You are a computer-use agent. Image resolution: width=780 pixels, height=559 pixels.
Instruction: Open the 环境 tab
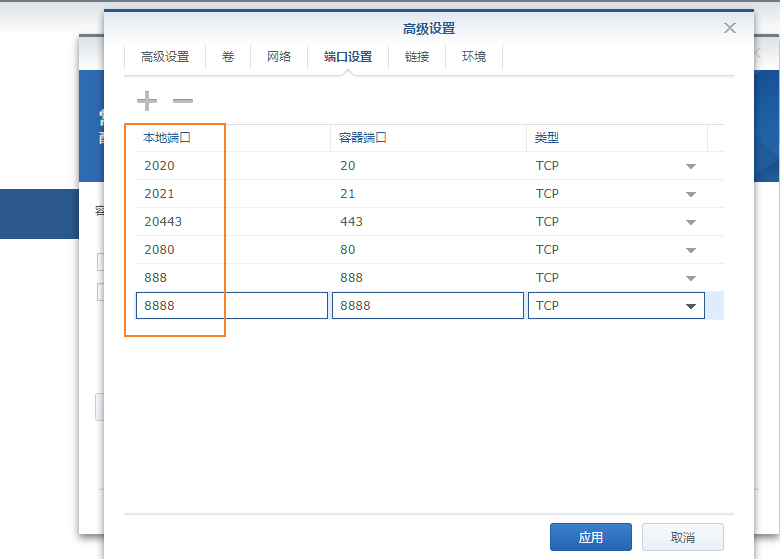[x=474, y=57]
